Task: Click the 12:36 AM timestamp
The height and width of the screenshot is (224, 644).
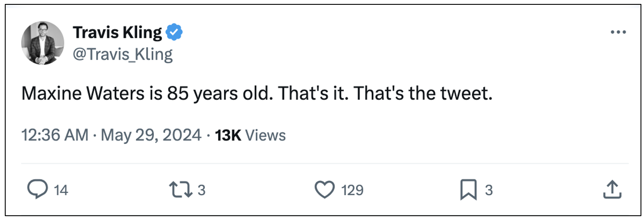Action: coord(55,135)
